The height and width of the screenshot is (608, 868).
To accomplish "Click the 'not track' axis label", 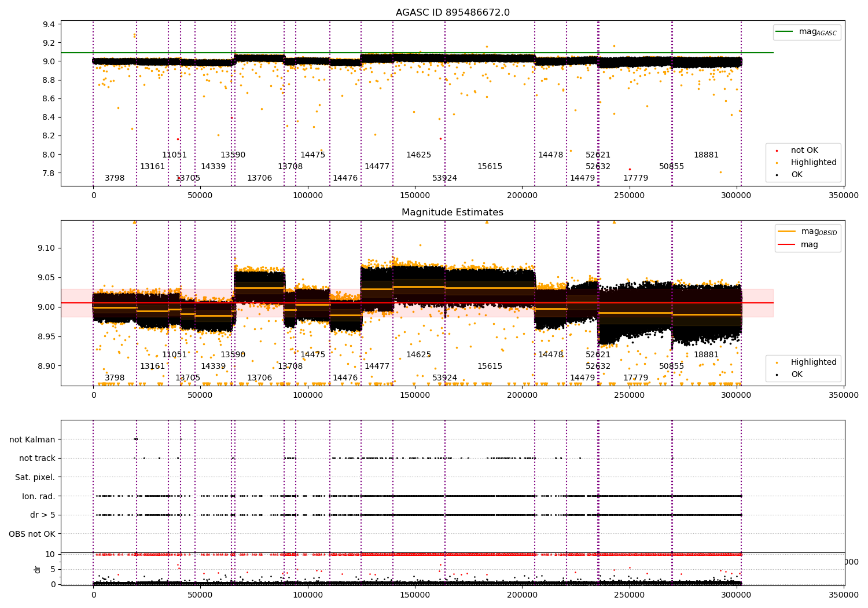I will (37, 458).
